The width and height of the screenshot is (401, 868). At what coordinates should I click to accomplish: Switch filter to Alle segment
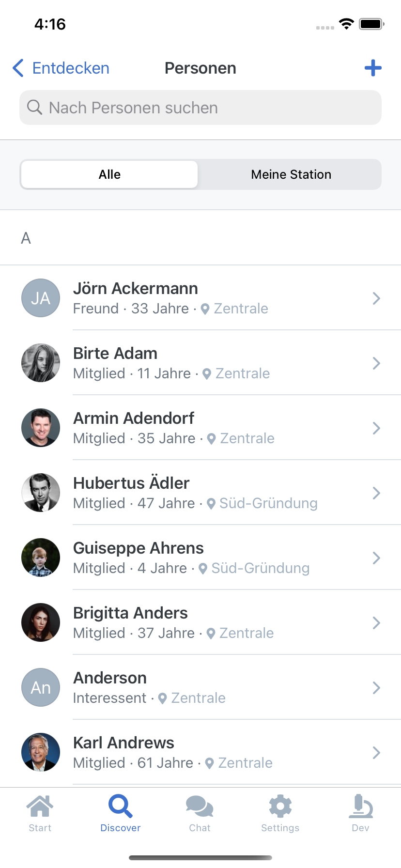(x=109, y=174)
